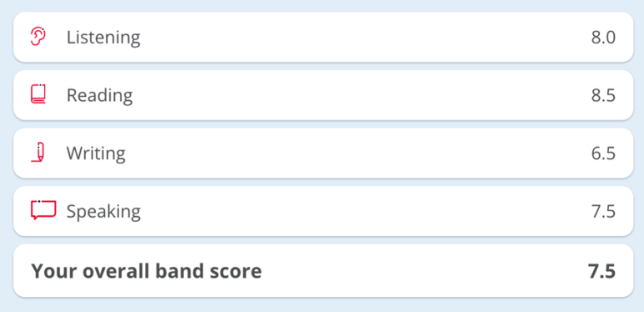644x312 pixels.
Task: Click the Writing pencil icon
Action: [38, 152]
